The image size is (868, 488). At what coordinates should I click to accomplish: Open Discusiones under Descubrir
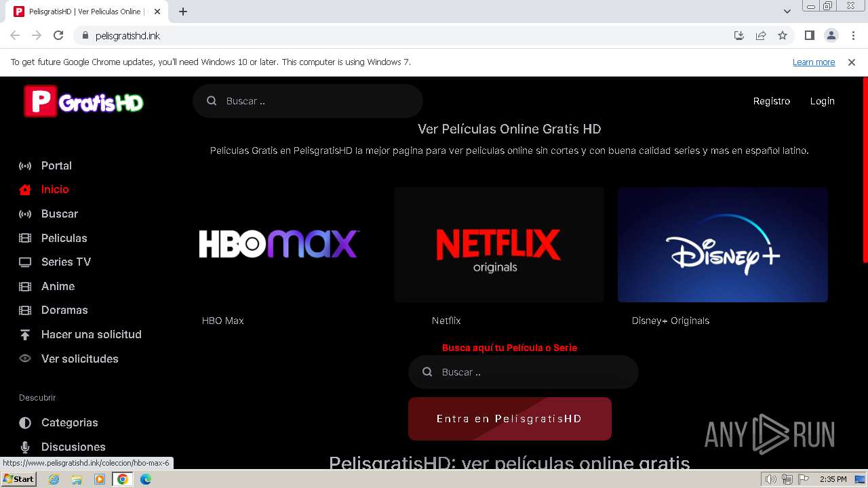(x=73, y=447)
